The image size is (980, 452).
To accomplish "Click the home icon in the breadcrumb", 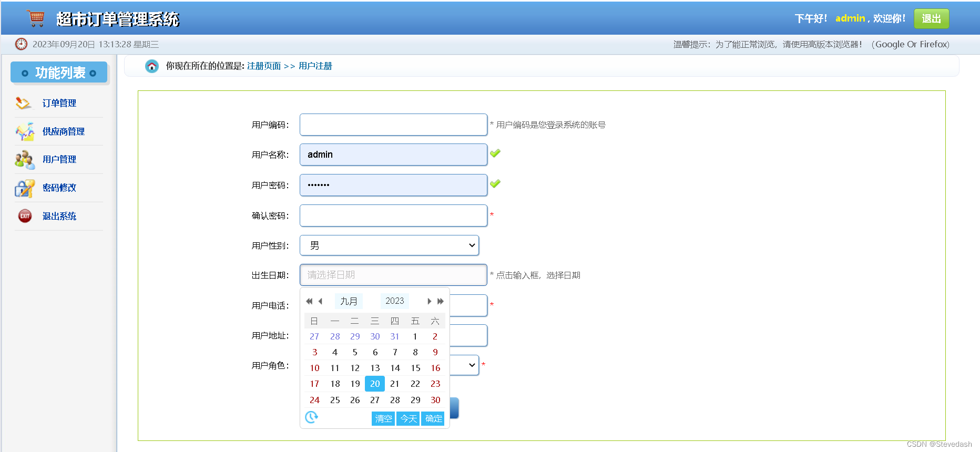I will pyautogui.click(x=152, y=66).
